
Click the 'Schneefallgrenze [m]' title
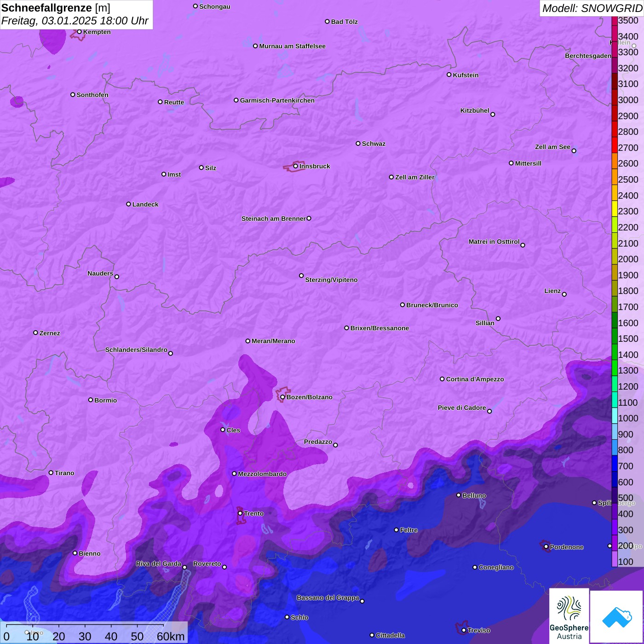click(x=56, y=8)
